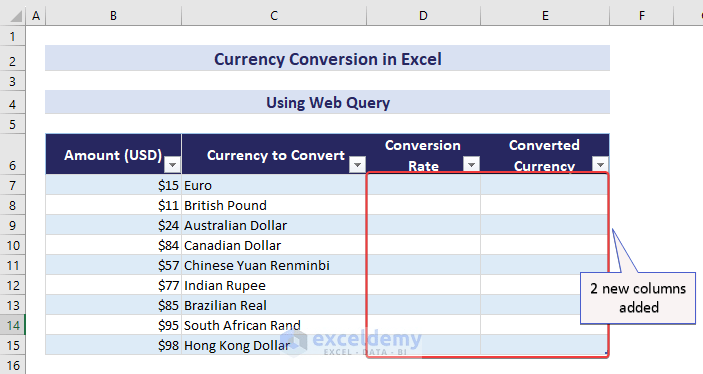
Task: Select column A header
Action: coord(36,16)
